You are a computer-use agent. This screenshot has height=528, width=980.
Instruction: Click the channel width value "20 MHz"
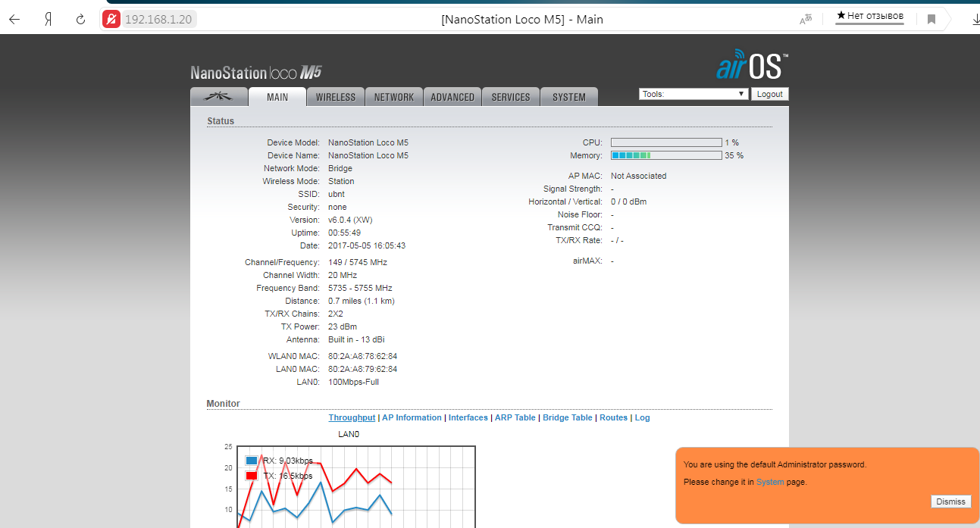coord(343,275)
